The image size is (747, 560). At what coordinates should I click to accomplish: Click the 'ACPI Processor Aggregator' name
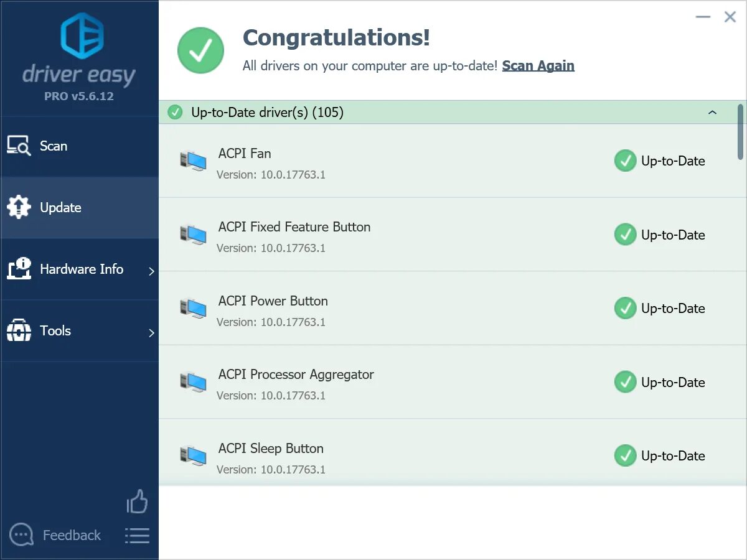[296, 375]
